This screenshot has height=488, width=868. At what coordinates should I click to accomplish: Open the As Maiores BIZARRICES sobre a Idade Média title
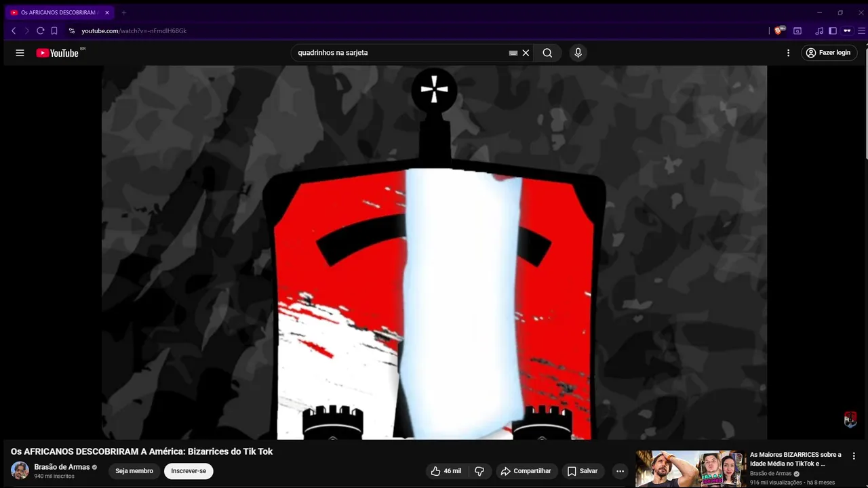click(x=795, y=459)
